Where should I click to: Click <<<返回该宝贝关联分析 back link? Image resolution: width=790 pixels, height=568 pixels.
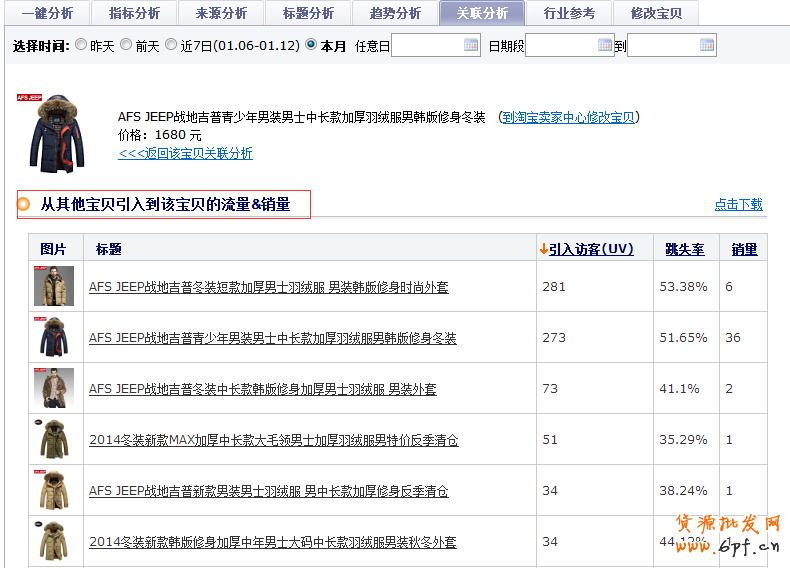(x=185, y=153)
